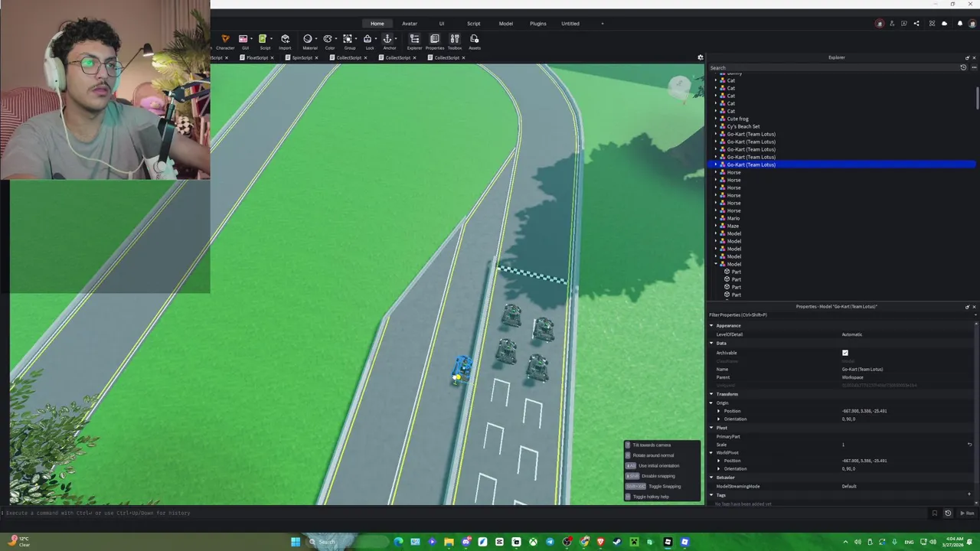Collapse the Behavior section
The image size is (980, 551).
tap(711, 478)
